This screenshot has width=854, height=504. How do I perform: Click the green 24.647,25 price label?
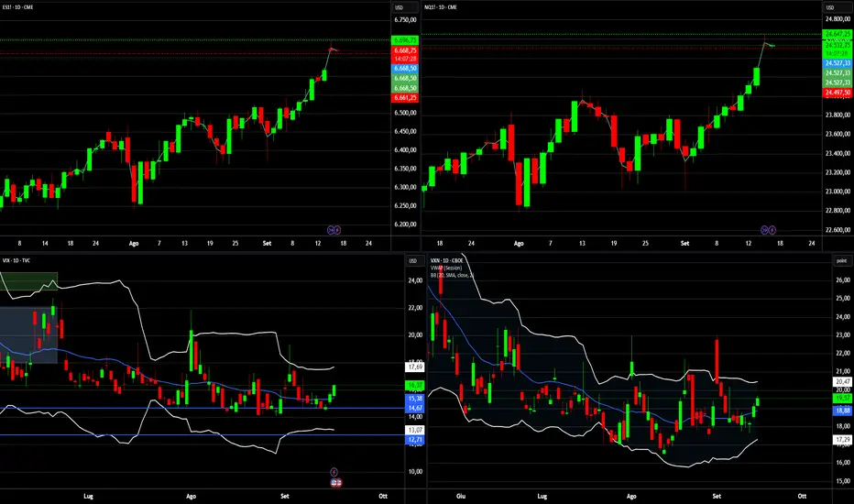838,34
